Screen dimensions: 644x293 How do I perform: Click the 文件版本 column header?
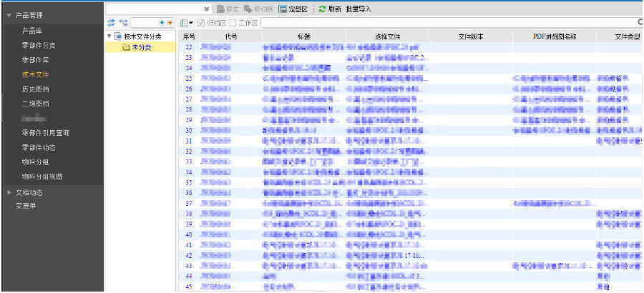click(x=471, y=36)
